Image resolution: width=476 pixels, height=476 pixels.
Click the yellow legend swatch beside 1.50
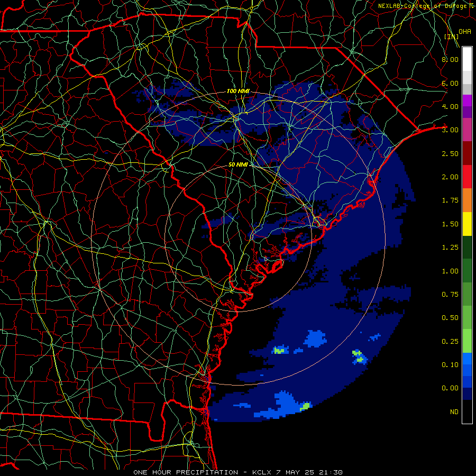(467, 224)
